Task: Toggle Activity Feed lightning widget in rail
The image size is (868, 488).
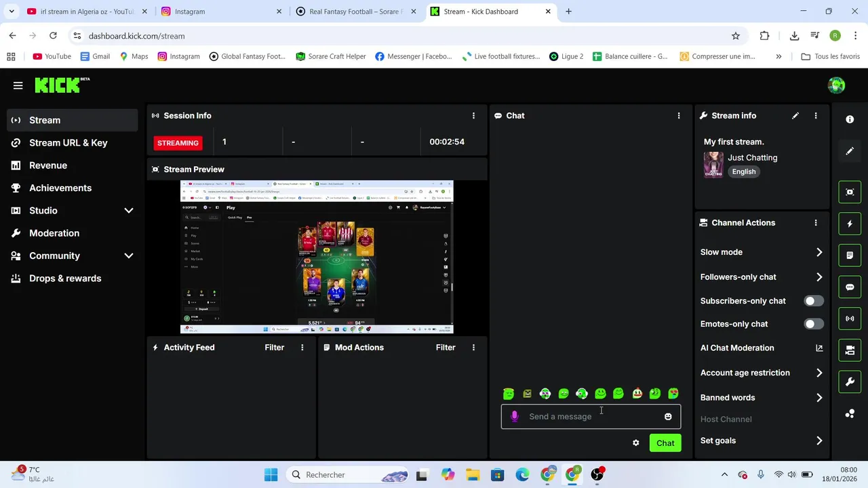Action: point(850,224)
